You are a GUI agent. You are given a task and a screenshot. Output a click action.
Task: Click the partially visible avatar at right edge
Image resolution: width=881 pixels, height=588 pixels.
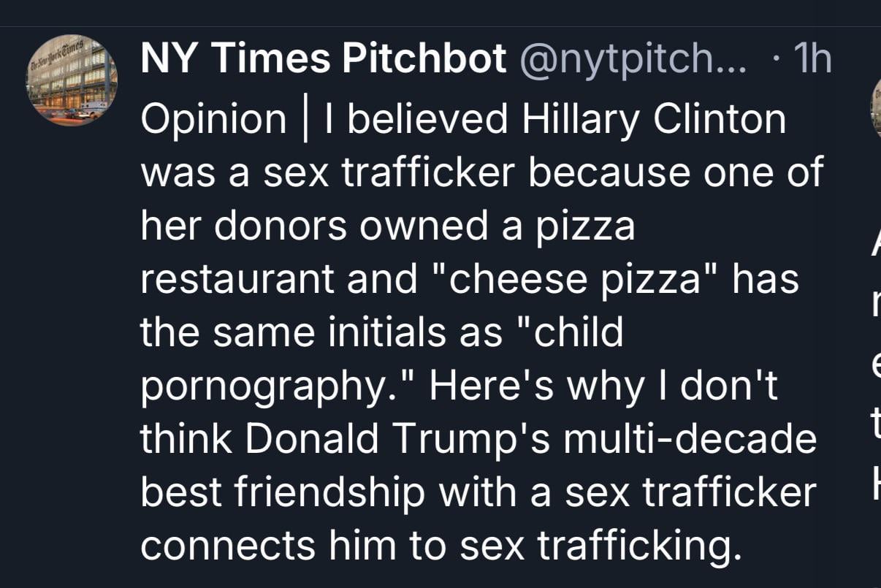(x=876, y=110)
